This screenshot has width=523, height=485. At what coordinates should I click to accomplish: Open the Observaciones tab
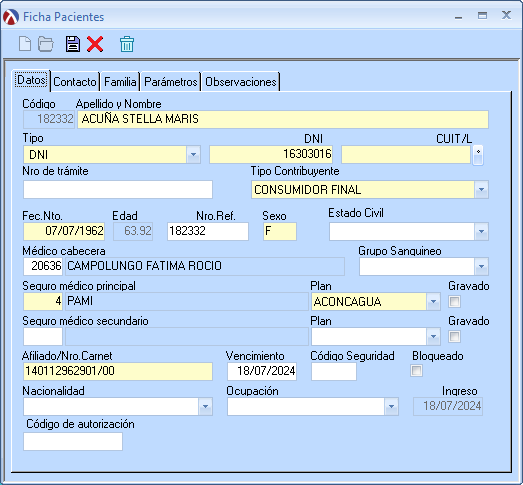[241, 82]
